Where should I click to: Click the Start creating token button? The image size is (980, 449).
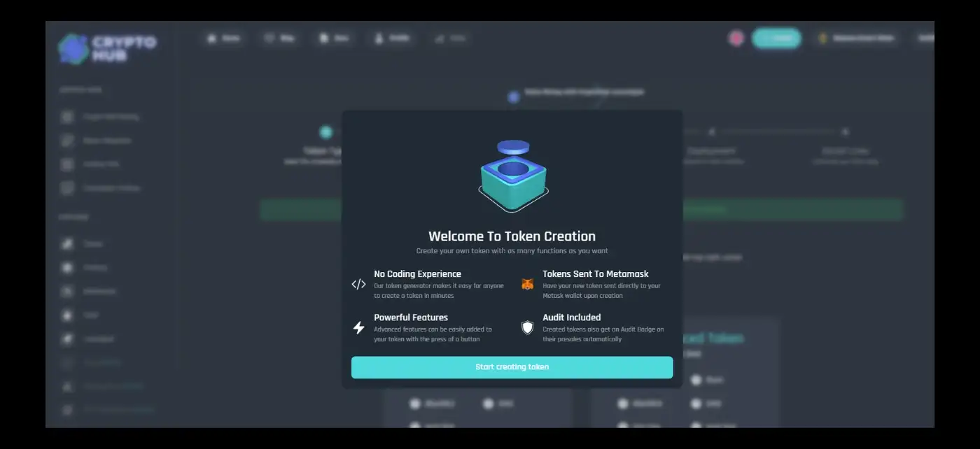tap(512, 367)
